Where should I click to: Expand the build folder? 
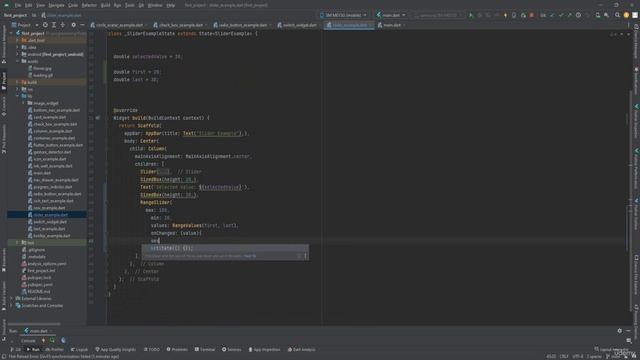click(17, 82)
